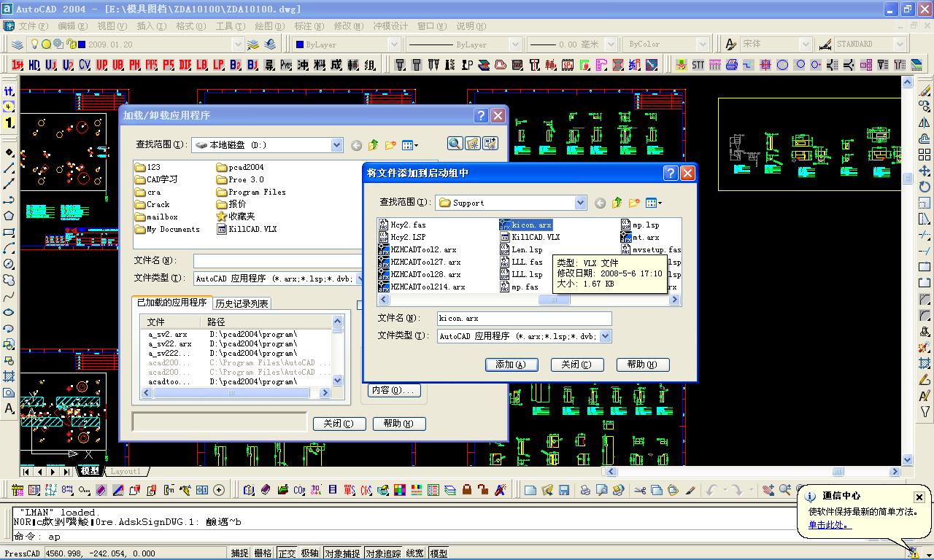Select the polygon tool on the draw toolbar
This screenshot has height=560, width=934.
coord(9,216)
